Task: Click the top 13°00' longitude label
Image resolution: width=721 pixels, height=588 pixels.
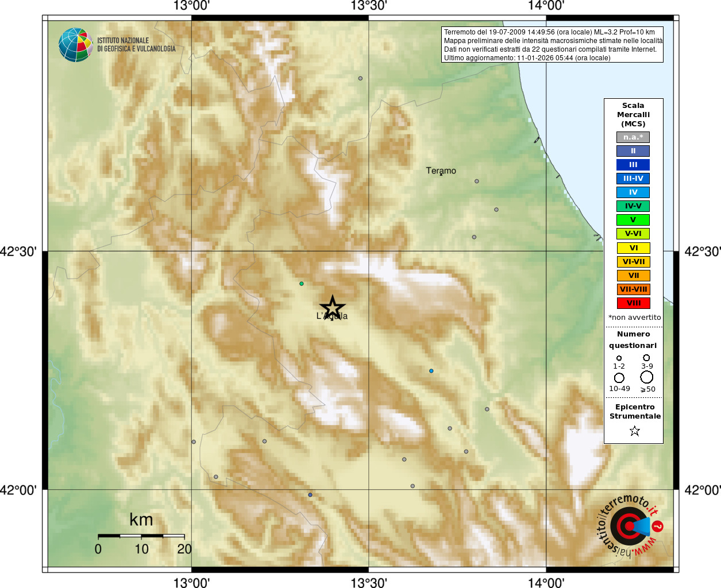Action: (x=191, y=6)
